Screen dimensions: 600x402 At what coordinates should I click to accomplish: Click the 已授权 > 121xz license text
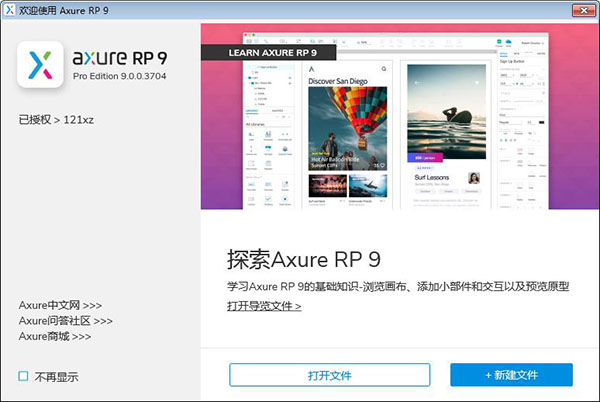(56, 120)
